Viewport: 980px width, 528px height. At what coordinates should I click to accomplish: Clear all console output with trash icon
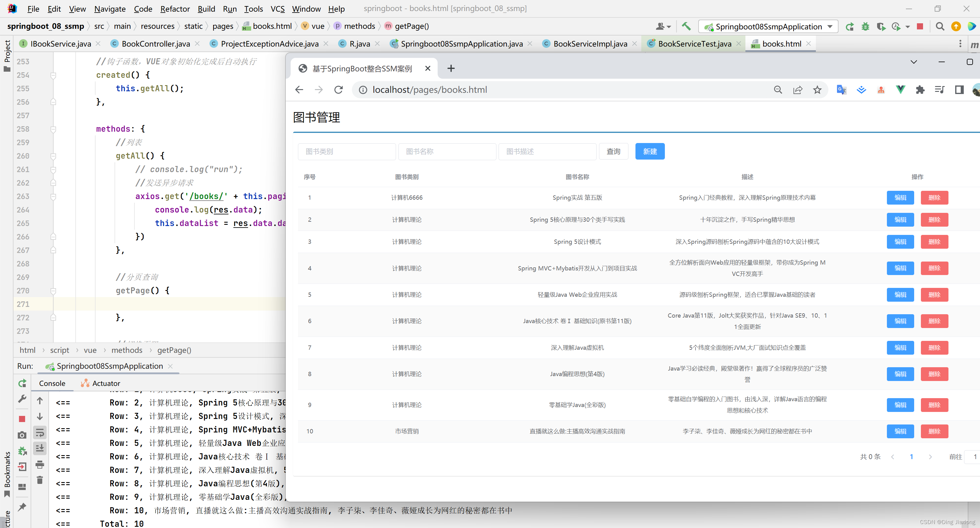[x=40, y=480]
